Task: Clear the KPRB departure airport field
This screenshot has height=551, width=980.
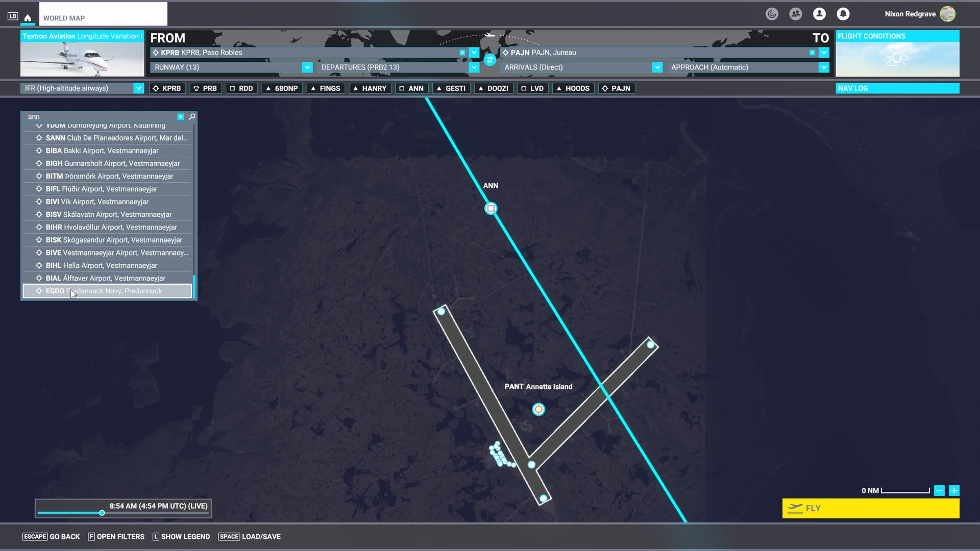Action: [x=462, y=53]
